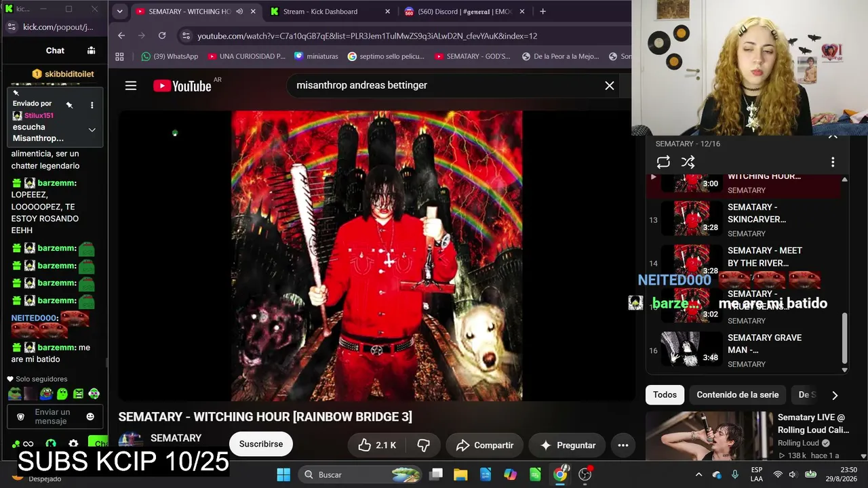The width and height of the screenshot is (868, 488).
Task: Play SEMATARY GRAVE MAN playlist item
Action: coord(743,350)
